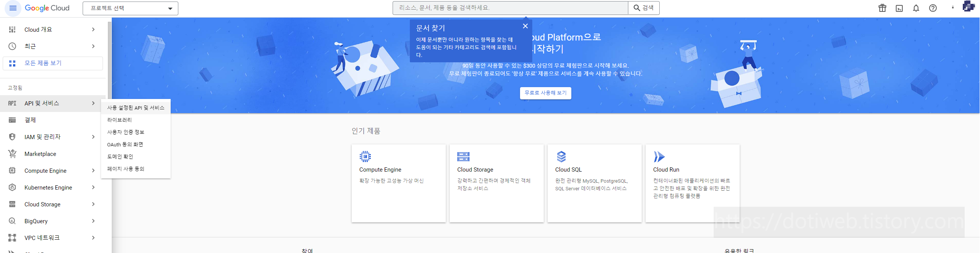
Task: Choose 사용 설정된 API 및 서비스 submenu item
Action: (136, 108)
